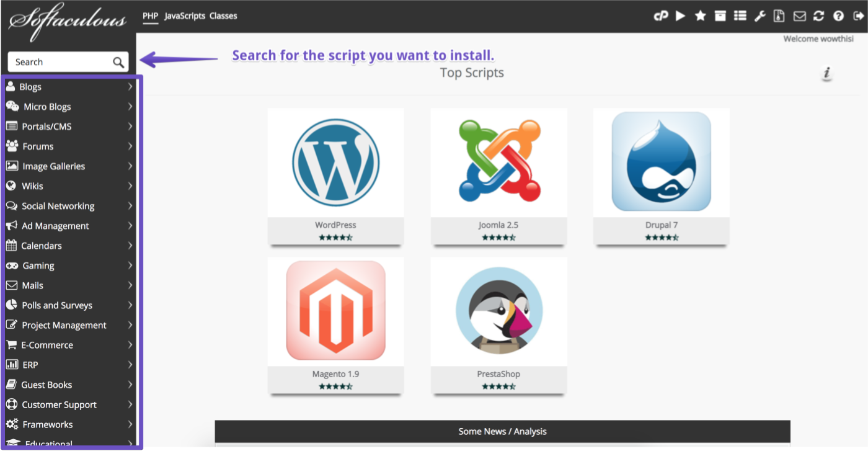Select the Drupal 7 logo thumbnail
Viewport: 868px width, 451px height.
661,161
